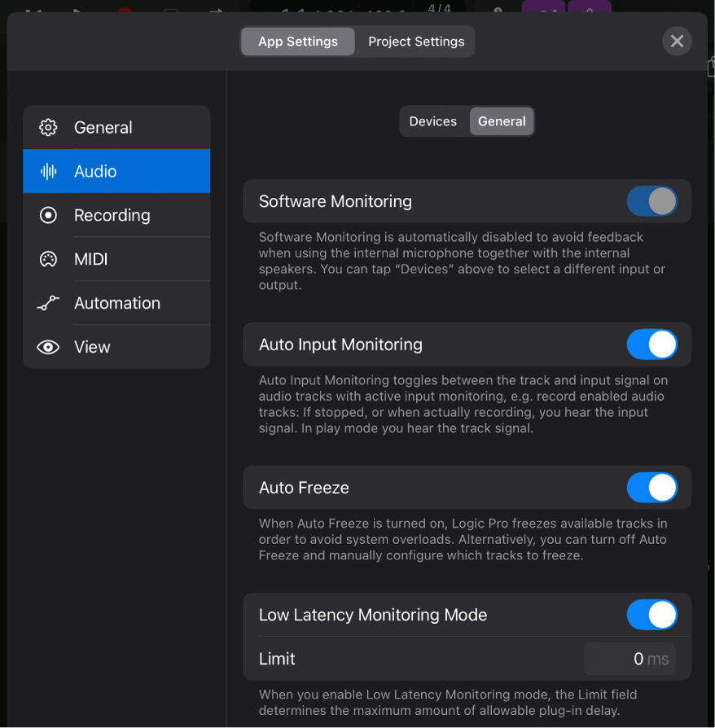Open MIDI settings in the sidebar
Screen dimensions: 715x728
[48, 259]
